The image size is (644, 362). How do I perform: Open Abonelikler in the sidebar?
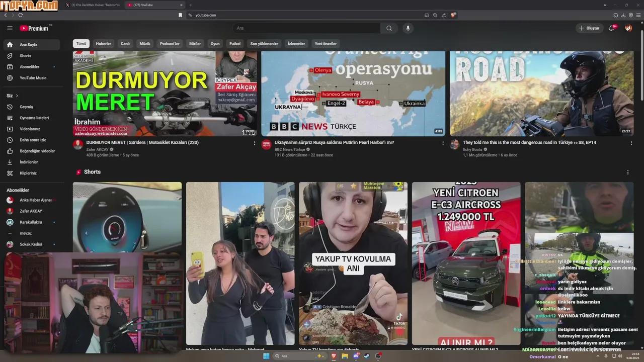coord(31,67)
